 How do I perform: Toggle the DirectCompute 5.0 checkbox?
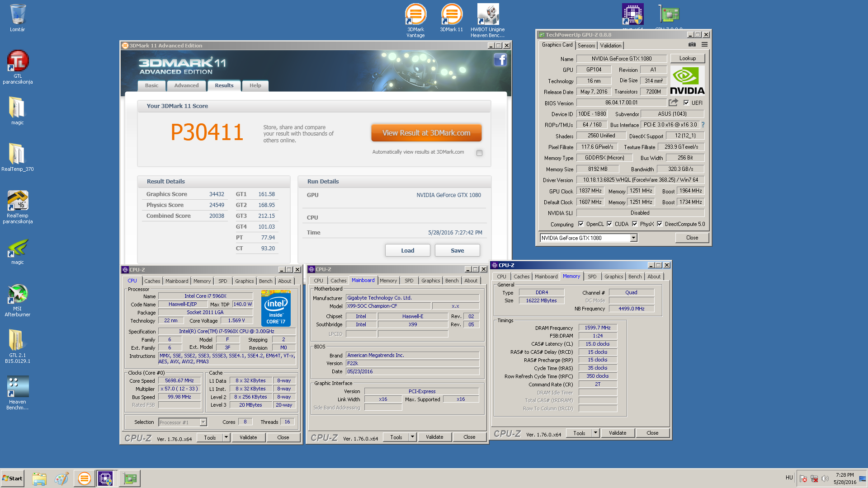tap(660, 224)
